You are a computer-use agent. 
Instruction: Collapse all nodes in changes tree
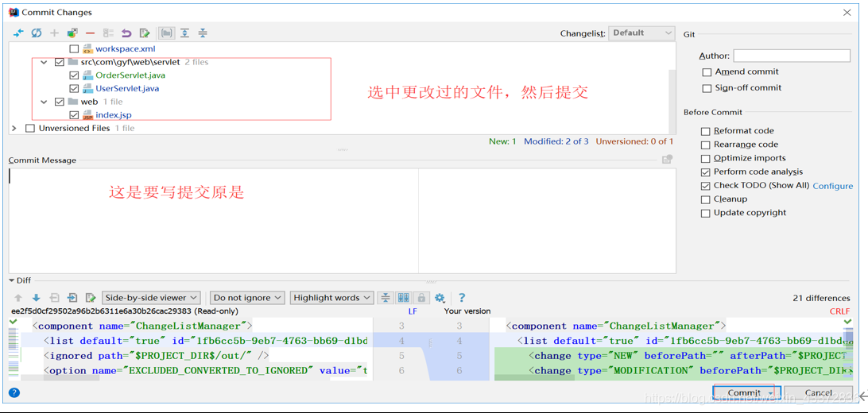203,33
